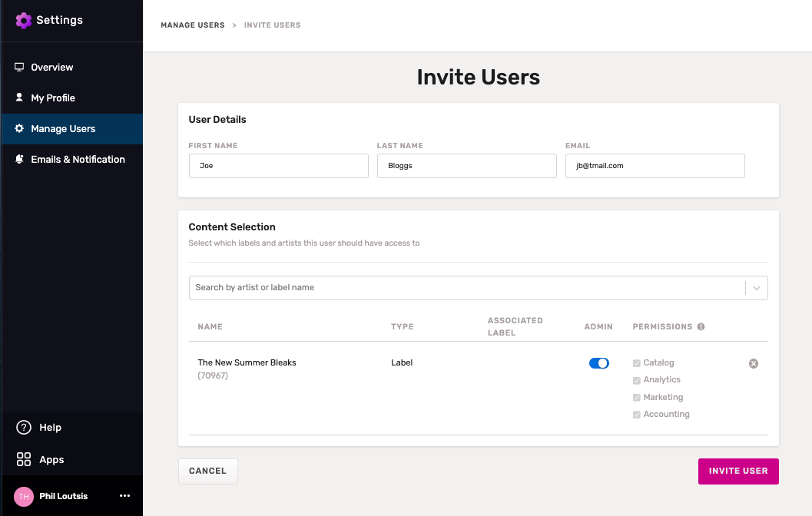Viewport: 812px width, 516px height.
Task: Toggle the Marketing permission checkbox
Action: 637,398
